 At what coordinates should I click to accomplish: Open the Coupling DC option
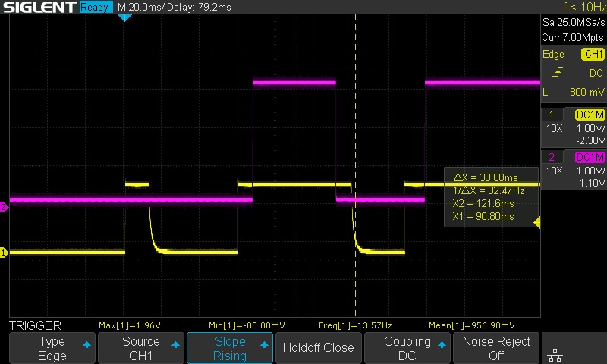[407, 348]
